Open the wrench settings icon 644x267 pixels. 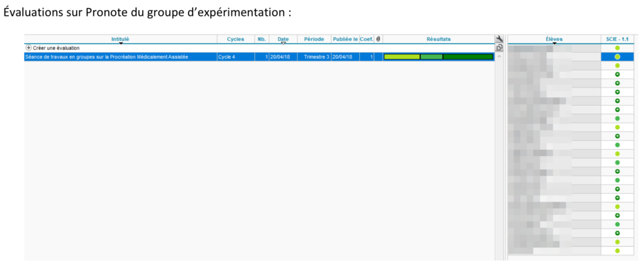(499, 39)
